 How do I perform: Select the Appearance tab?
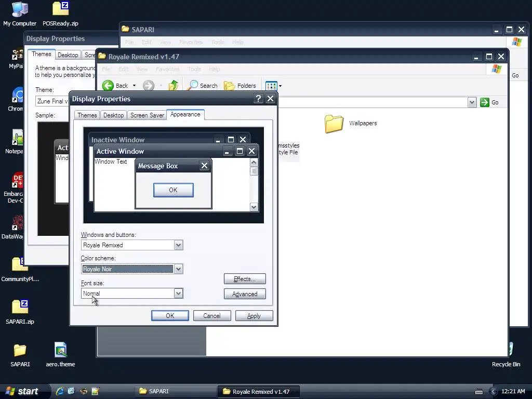point(185,114)
